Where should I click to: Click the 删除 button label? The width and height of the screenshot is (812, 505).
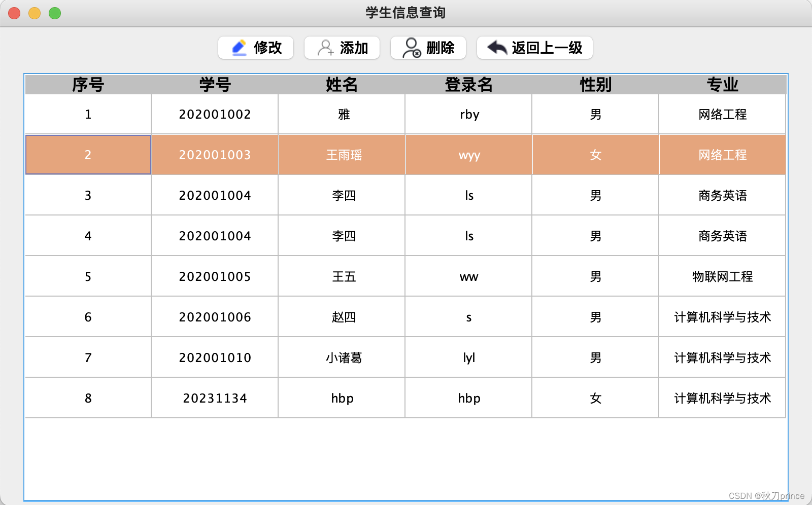(x=441, y=48)
